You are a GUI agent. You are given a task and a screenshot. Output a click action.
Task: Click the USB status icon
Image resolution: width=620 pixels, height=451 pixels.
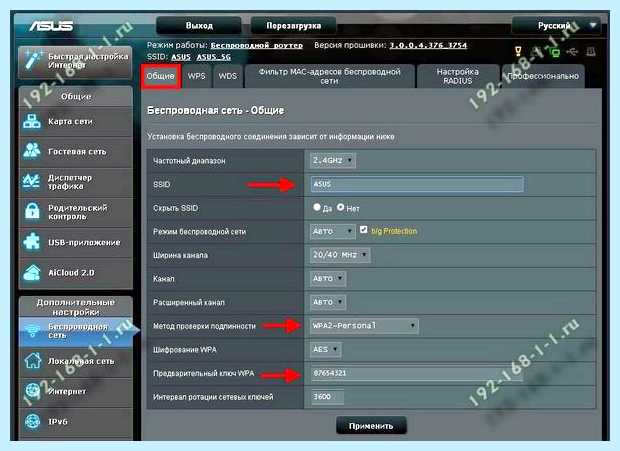[572, 51]
